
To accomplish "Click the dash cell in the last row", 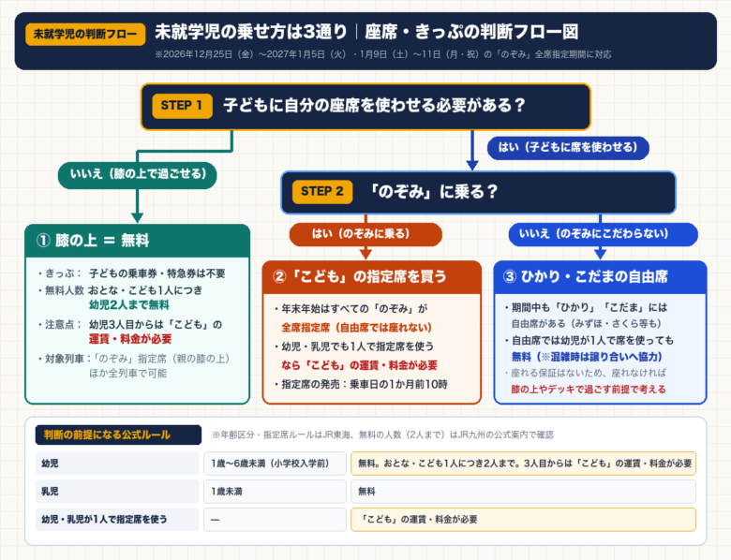I will (275, 520).
